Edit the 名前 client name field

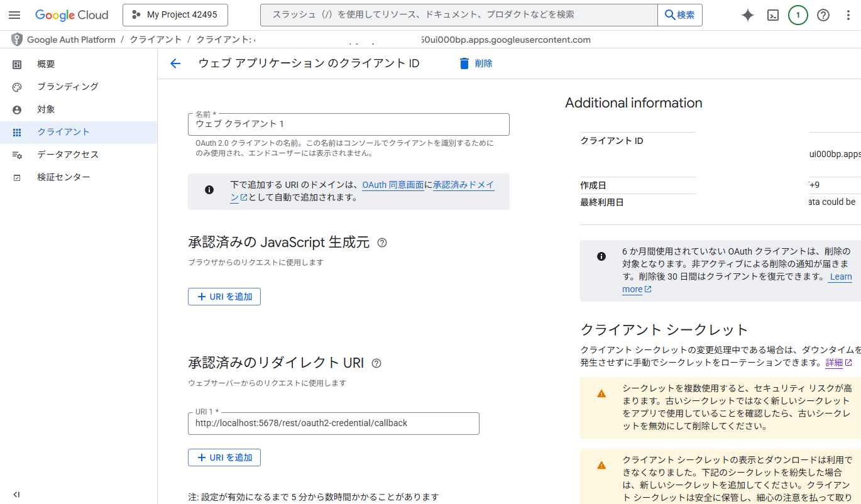coord(349,124)
